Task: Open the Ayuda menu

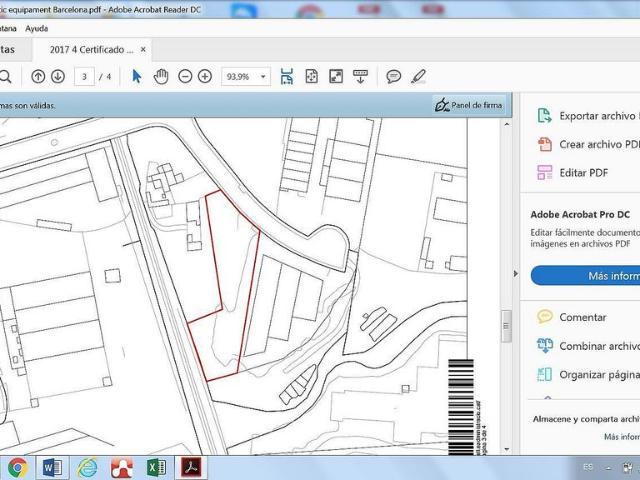Action: click(x=36, y=28)
